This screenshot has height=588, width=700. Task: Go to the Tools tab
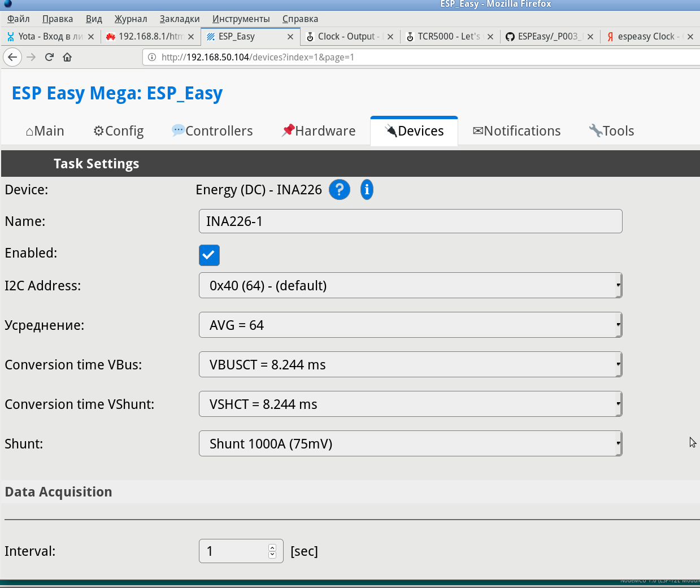click(x=611, y=131)
